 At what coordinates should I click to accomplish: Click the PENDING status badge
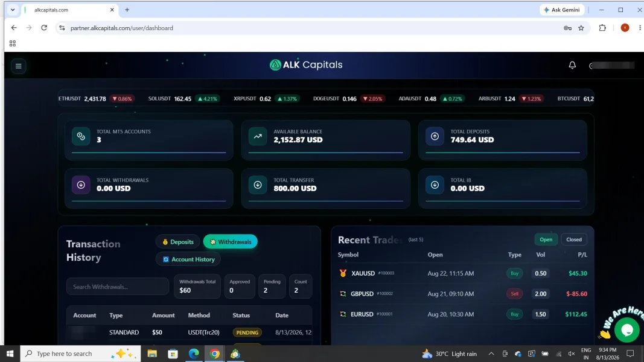pyautogui.click(x=247, y=332)
